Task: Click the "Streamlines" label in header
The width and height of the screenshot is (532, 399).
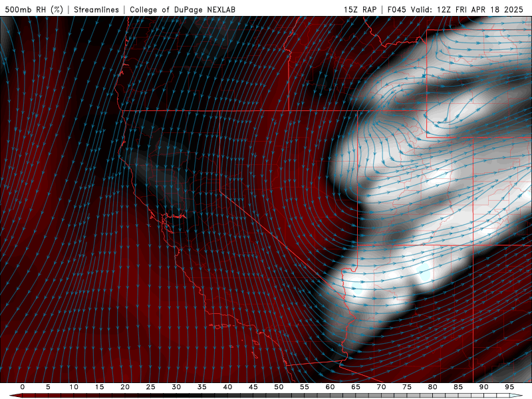Action: tap(96, 9)
